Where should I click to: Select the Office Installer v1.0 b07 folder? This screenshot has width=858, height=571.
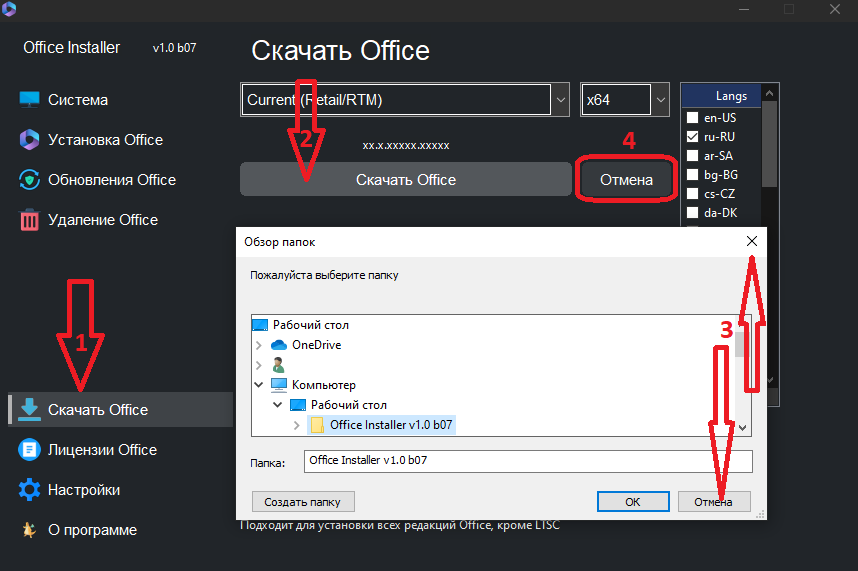pos(390,425)
